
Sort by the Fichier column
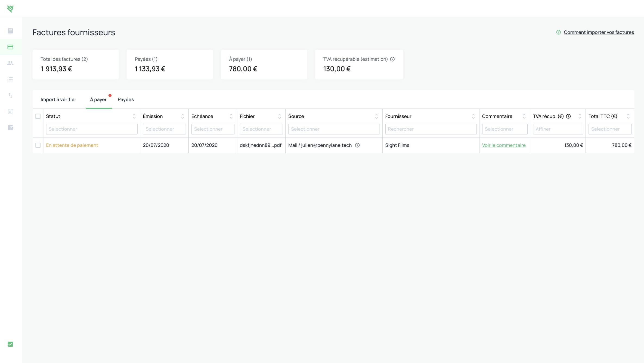(279, 116)
